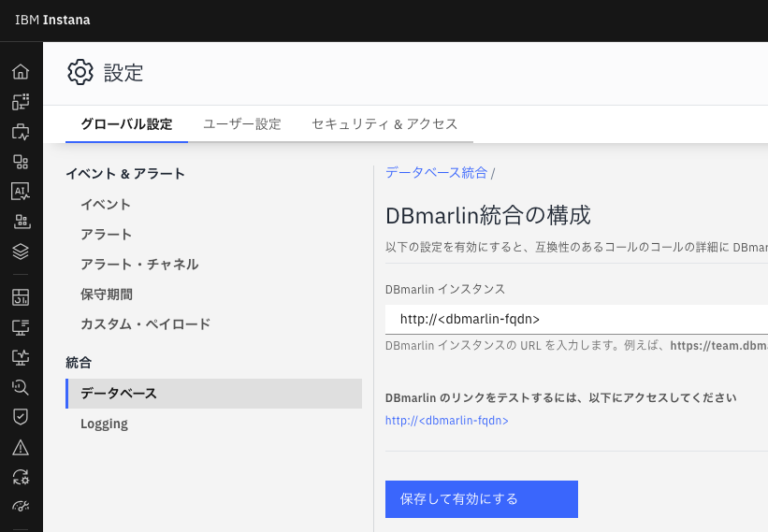This screenshot has height=532, width=768.
Task: Open the dashboard grid icon in sidebar
Action: coord(21,297)
